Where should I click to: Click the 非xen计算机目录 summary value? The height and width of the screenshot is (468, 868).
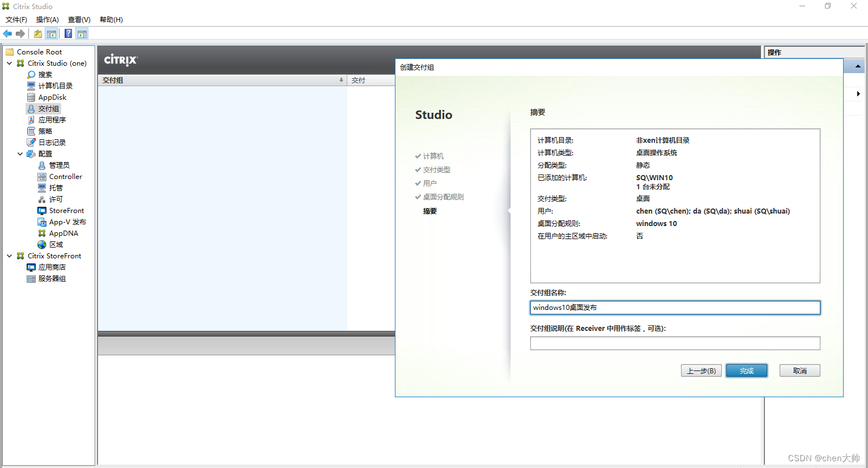[x=663, y=141]
